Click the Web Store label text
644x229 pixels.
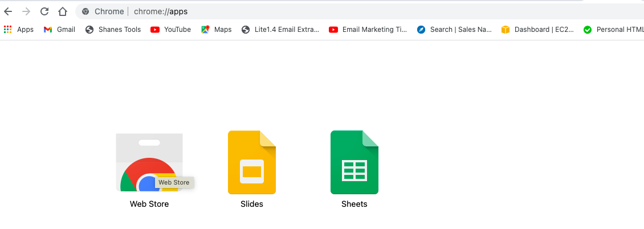(149, 204)
